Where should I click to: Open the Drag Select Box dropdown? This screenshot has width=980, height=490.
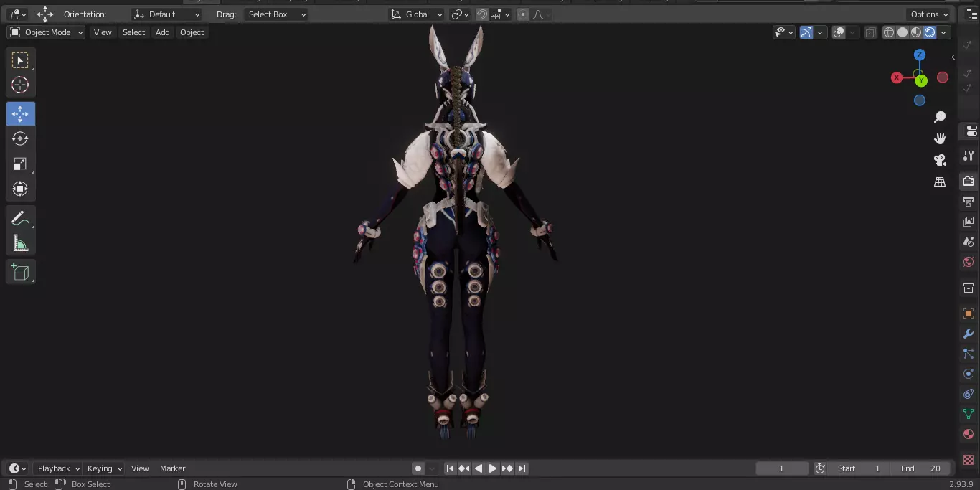pyautogui.click(x=276, y=14)
